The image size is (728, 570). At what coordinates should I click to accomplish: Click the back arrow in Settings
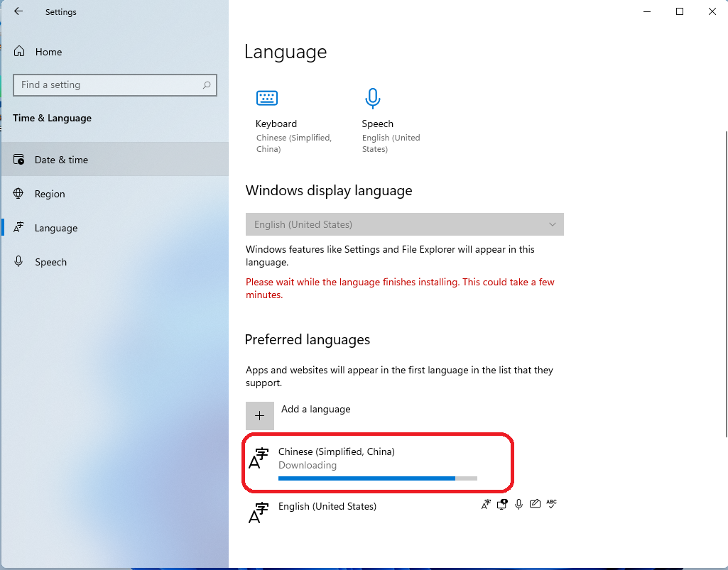coord(19,11)
